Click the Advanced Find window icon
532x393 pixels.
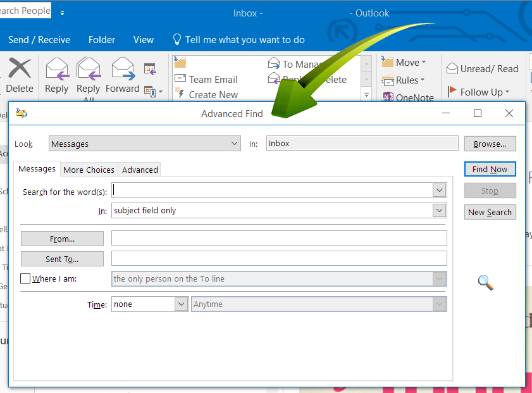click(22, 113)
